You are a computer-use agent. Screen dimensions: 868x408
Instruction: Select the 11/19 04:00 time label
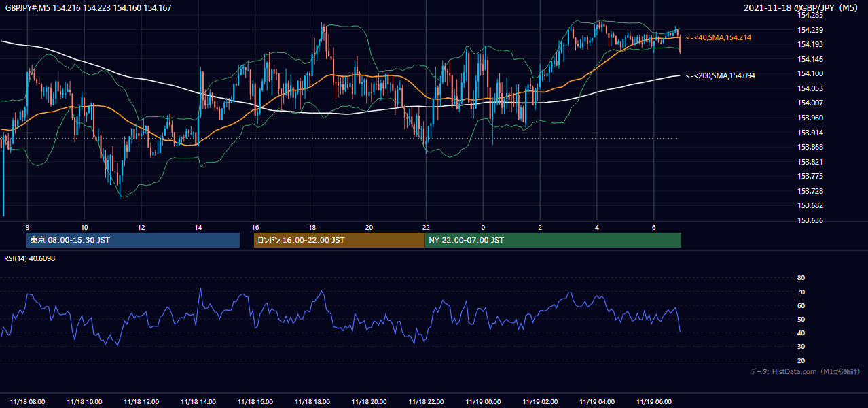[x=597, y=402]
